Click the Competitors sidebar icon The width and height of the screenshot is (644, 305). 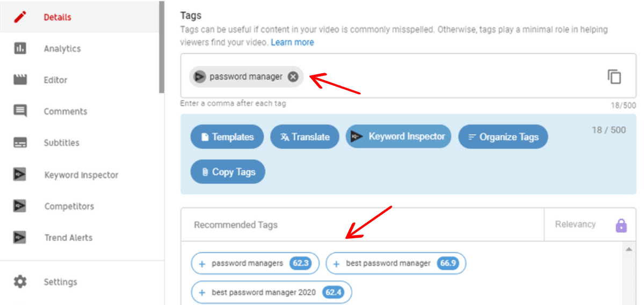[20, 206]
